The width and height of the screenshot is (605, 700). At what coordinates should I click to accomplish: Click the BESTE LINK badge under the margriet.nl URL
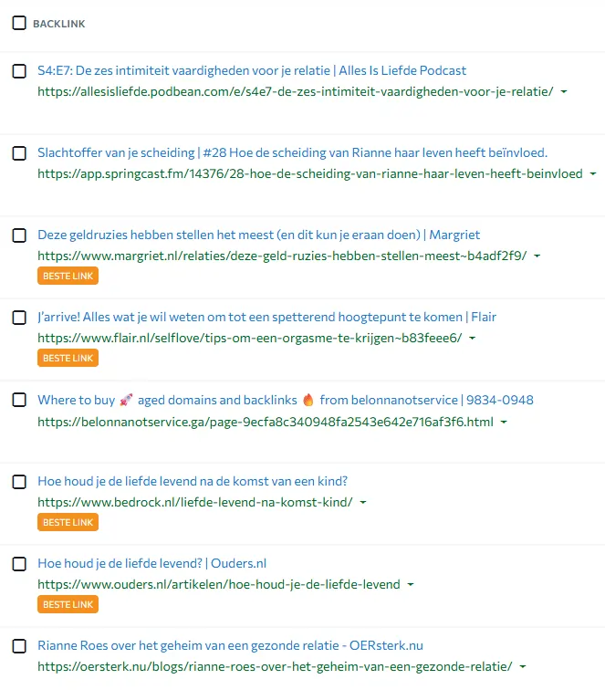(68, 276)
